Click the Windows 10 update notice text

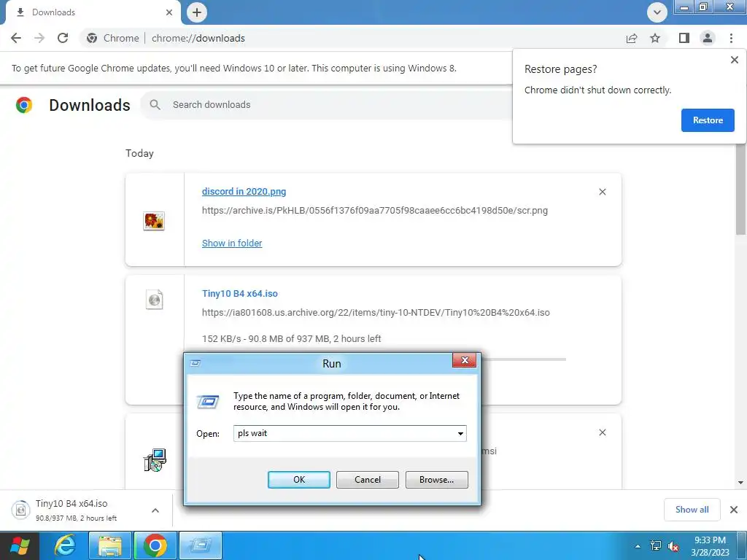pyautogui.click(x=234, y=68)
